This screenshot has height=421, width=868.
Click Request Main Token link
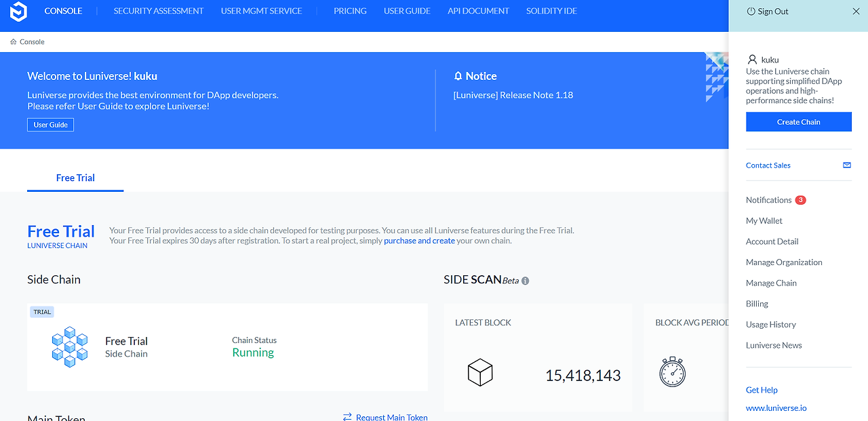point(392,418)
